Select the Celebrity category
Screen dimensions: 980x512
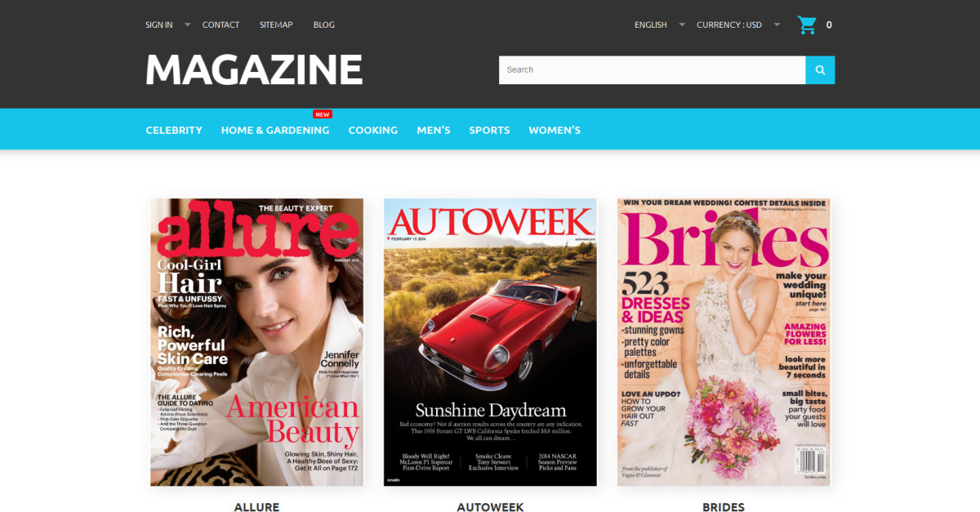(174, 130)
